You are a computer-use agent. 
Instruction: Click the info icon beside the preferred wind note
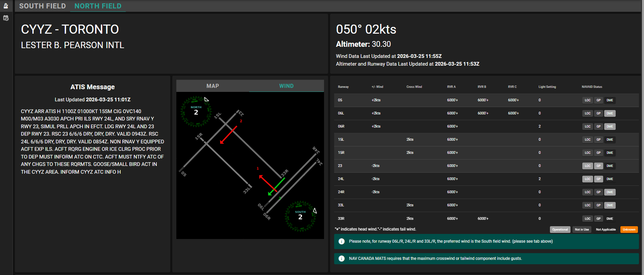(x=342, y=241)
